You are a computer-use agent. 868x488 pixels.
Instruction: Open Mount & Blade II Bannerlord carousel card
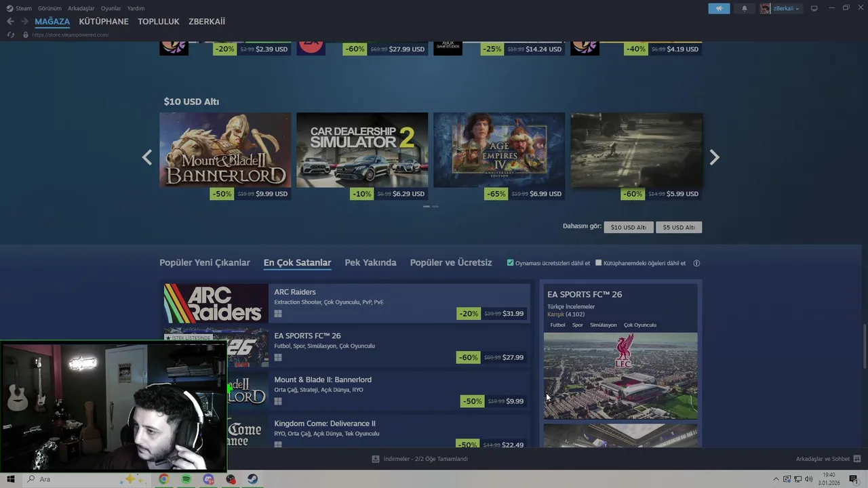point(225,157)
